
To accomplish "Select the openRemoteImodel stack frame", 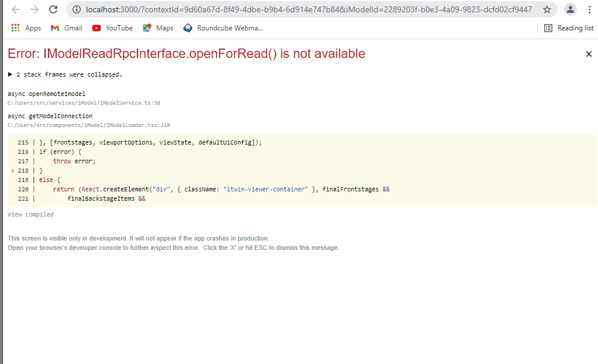I will point(46,94).
